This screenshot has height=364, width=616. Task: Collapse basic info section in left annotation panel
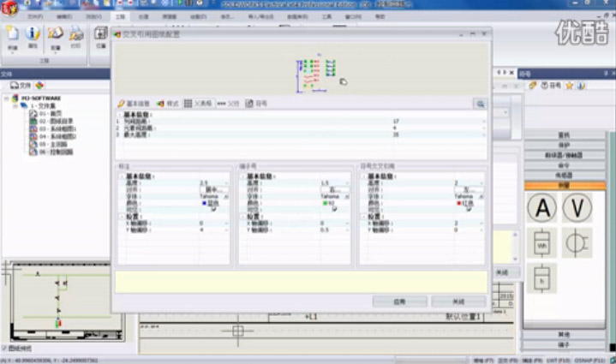[122, 176]
